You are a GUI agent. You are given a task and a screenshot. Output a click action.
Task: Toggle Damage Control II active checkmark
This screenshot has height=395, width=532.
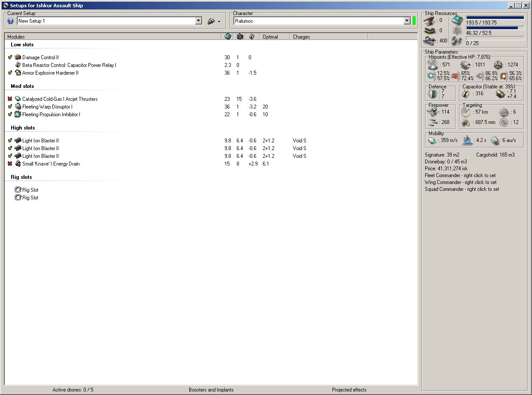10,57
